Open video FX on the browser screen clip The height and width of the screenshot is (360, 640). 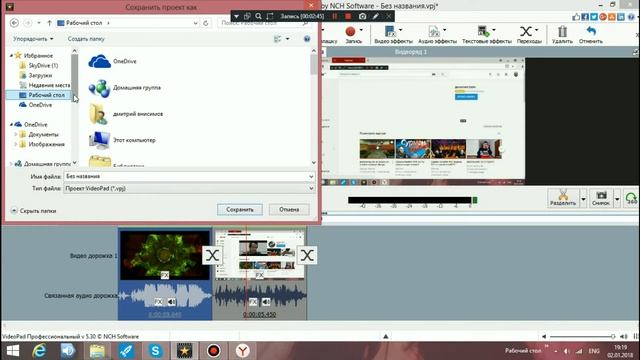tap(259, 276)
